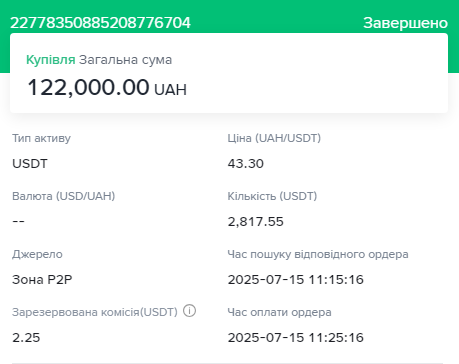The height and width of the screenshot is (364, 459).
Task: Click the Зарезервована комісія(USDT) label
Action: (x=95, y=312)
